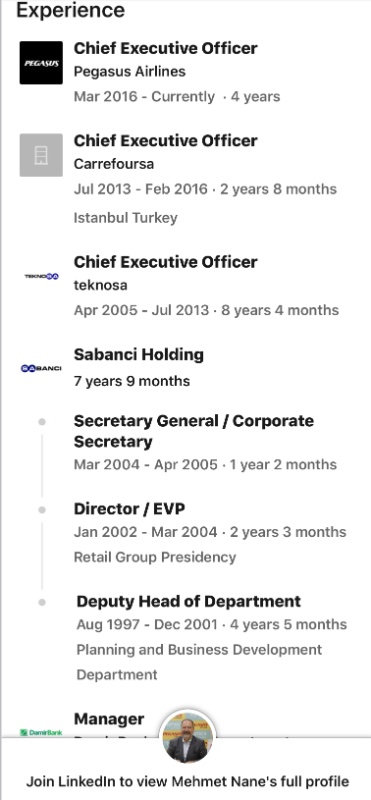Click the Carrefoursa placeholder building icon
The image size is (371, 800).
coord(41,155)
